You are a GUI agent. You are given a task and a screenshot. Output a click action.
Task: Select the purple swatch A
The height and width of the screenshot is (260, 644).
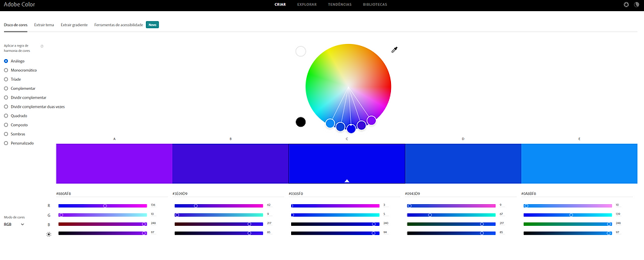[114, 163]
